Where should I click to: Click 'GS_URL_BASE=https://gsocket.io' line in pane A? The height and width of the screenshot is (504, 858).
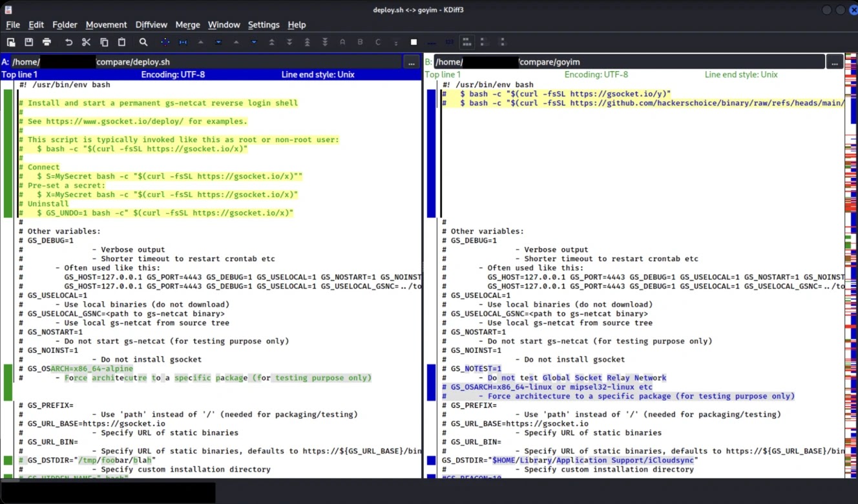point(92,423)
